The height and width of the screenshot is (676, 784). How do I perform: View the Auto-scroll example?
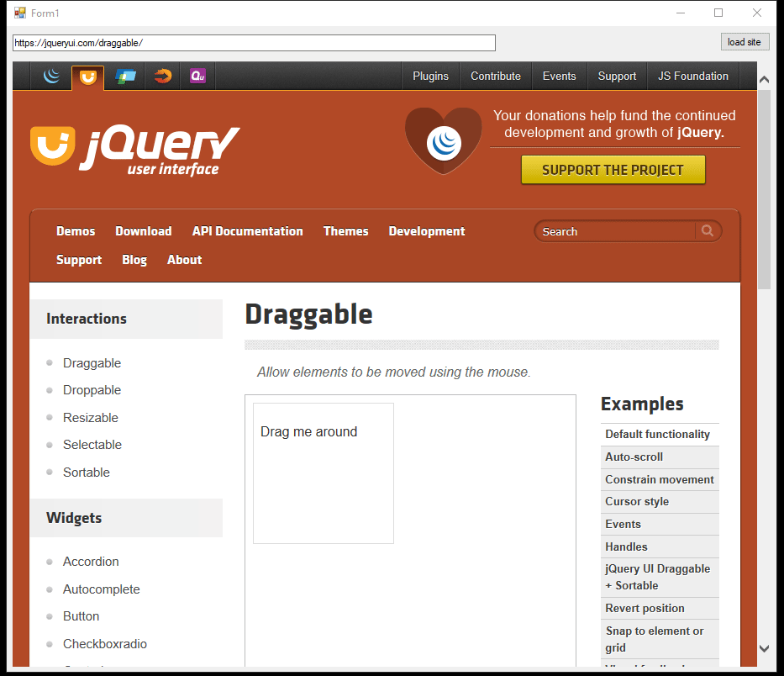(x=634, y=457)
